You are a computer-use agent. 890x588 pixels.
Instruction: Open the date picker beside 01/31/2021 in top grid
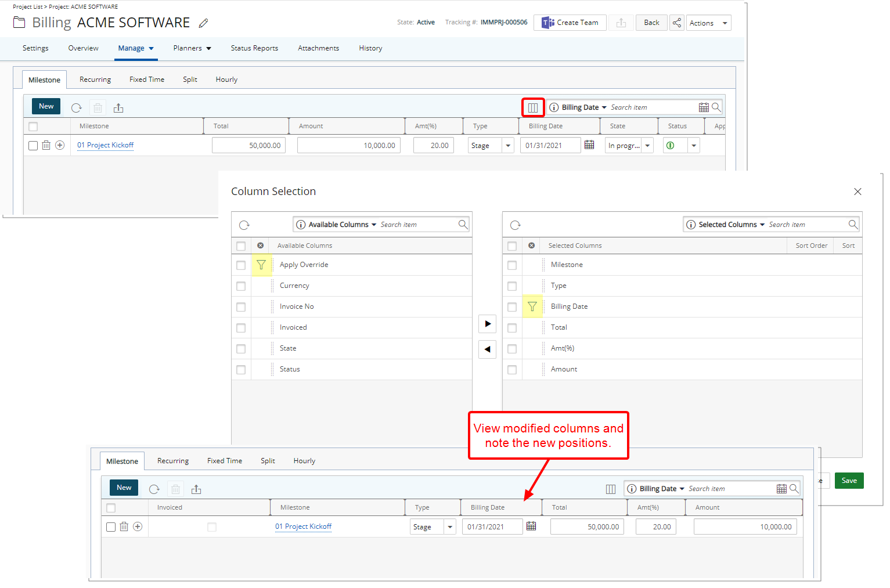[x=589, y=145]
